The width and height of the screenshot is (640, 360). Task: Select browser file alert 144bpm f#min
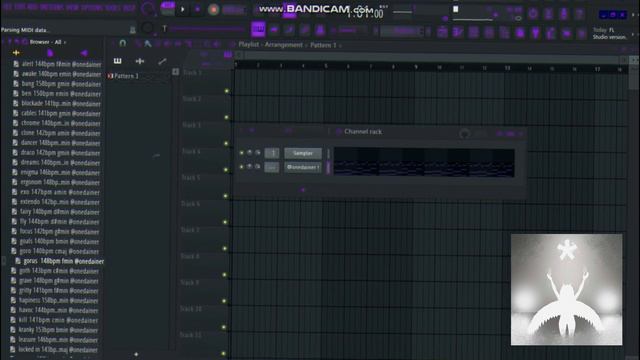(57, 64)
